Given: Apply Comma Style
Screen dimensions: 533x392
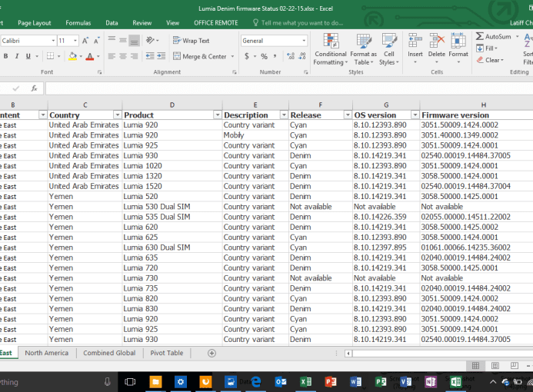Looking at the screenshot, I should click(275, 56).
